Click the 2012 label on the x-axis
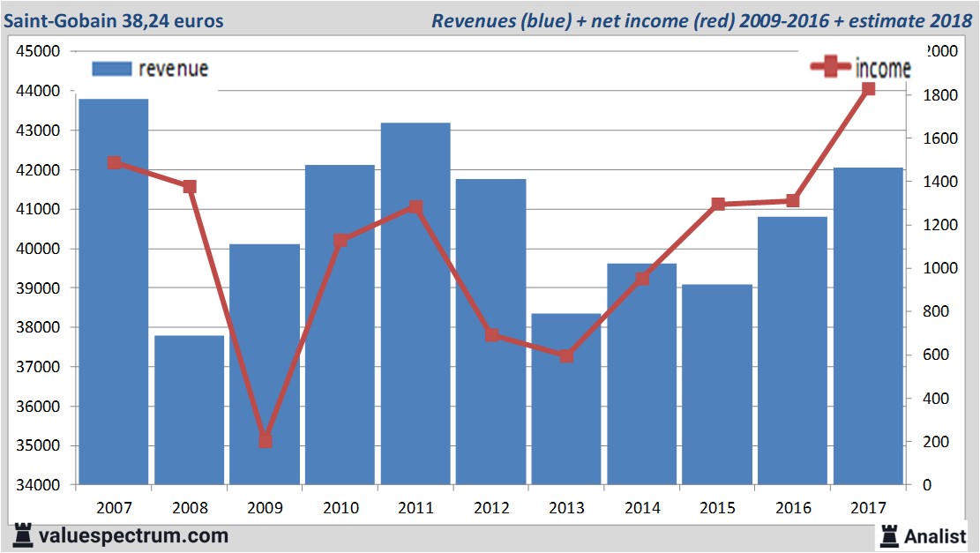 point(491,508)
